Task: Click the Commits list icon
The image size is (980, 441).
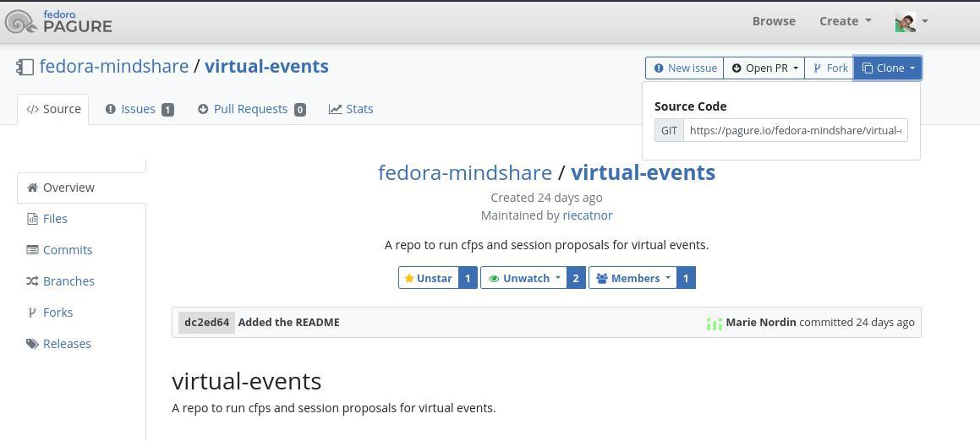Action: [x=32, y=250]
